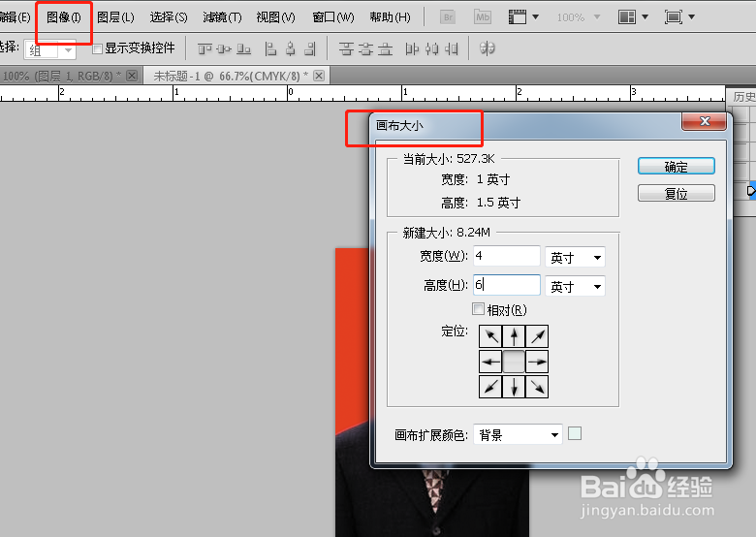Distribute vertical centers of layers

tap(366, 48)
